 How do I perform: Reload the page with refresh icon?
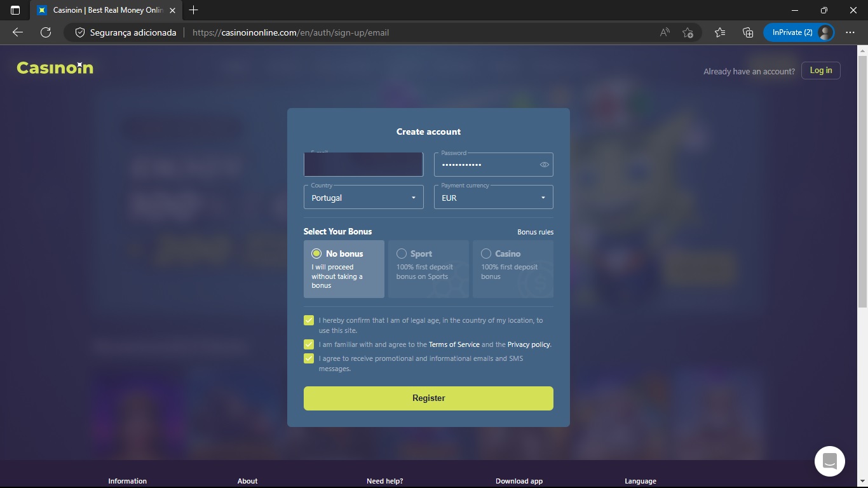(46, 32)
